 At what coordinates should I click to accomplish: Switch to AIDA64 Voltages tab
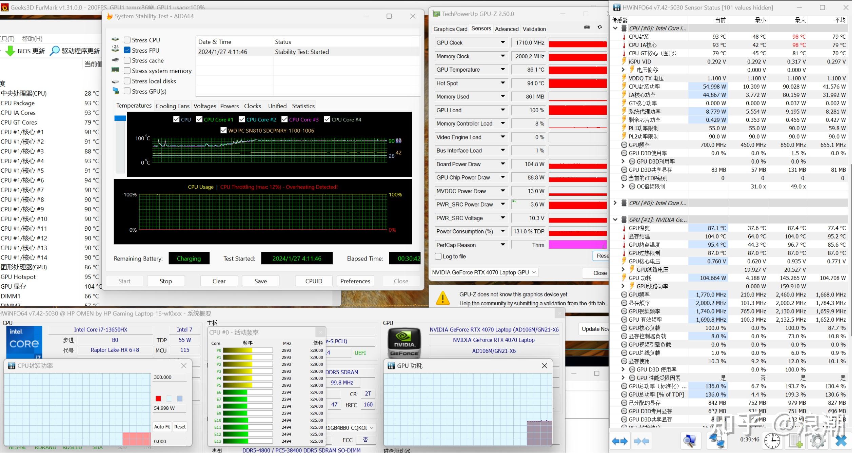[205, 106]
